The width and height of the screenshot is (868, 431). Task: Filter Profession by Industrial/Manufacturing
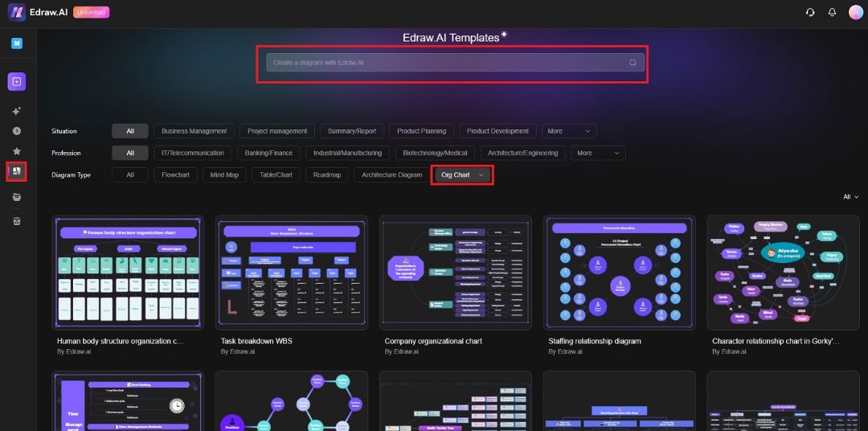tap(348, 153)
